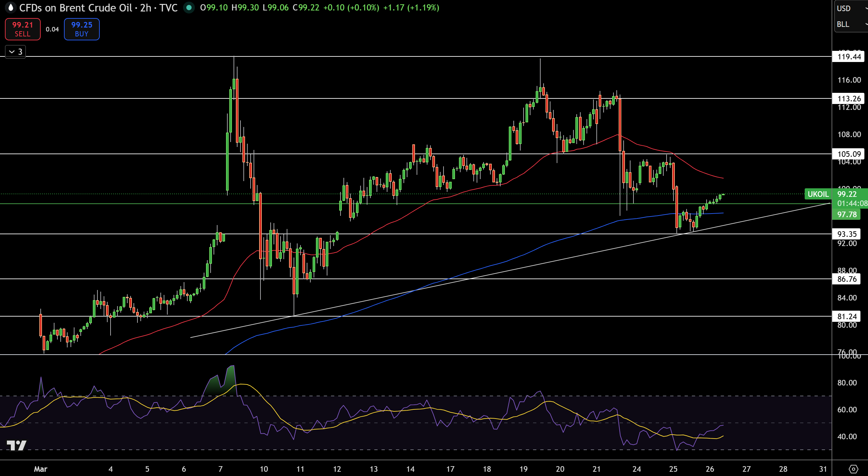Click the blue BUY 99.25 button
The height and width of the screenshot is (476, 868).
82,29
